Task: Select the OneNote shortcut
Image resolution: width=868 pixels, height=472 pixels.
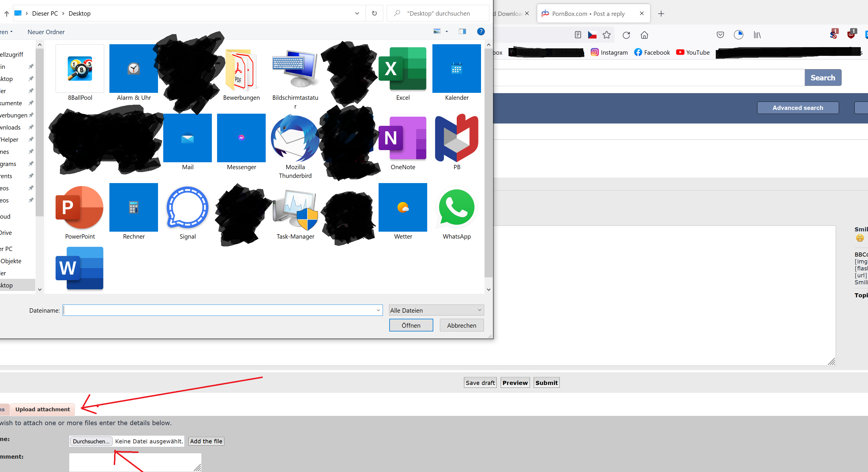Action: pos(403,138)
